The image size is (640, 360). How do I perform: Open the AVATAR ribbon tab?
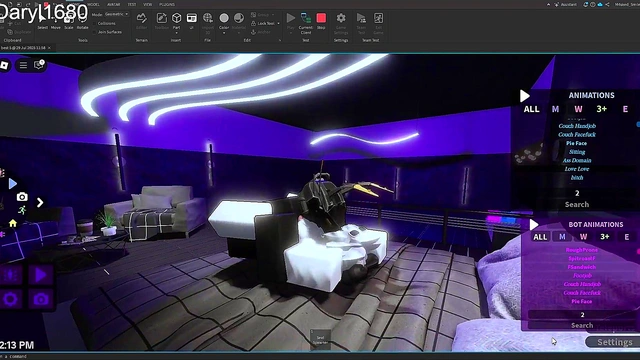(113, 4)
